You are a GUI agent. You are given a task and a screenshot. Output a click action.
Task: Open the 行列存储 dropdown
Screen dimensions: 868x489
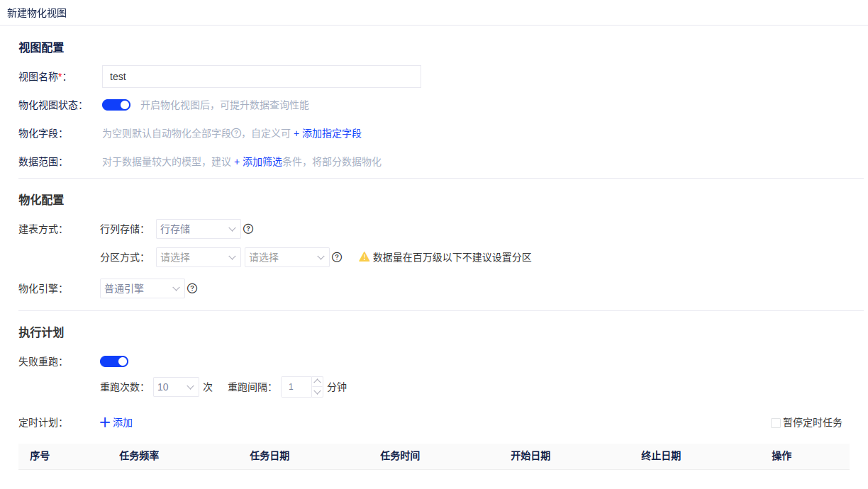point(198,229)
